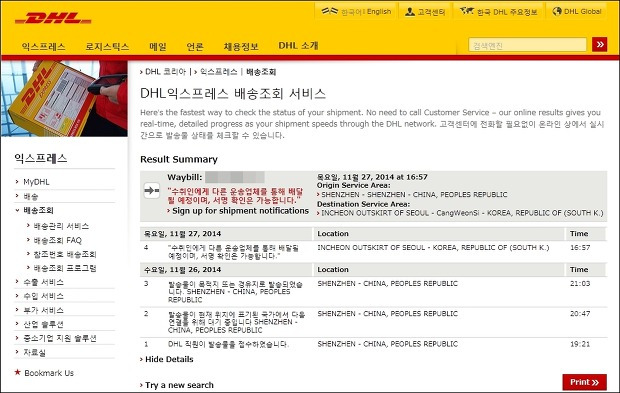Select 채용정보 in main navigation

pos(241,47)
